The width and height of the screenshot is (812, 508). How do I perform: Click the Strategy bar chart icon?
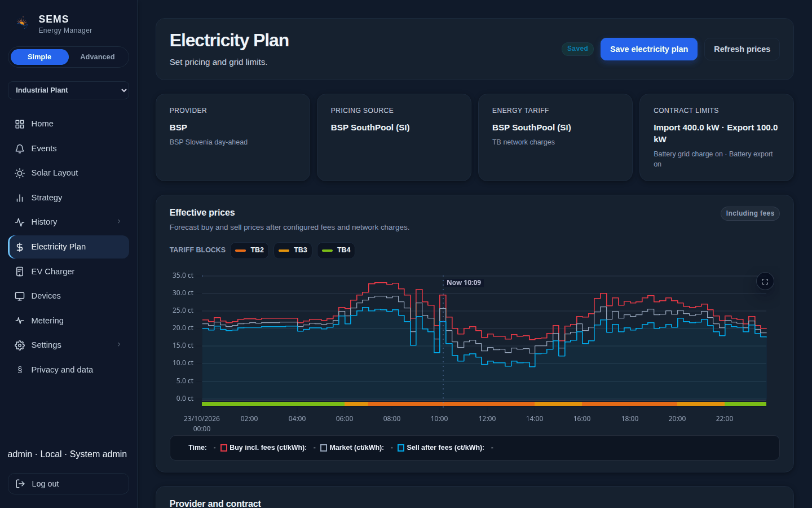point(20,198)
